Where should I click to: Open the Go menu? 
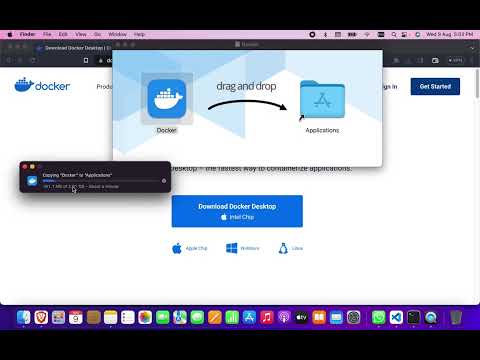97,34
